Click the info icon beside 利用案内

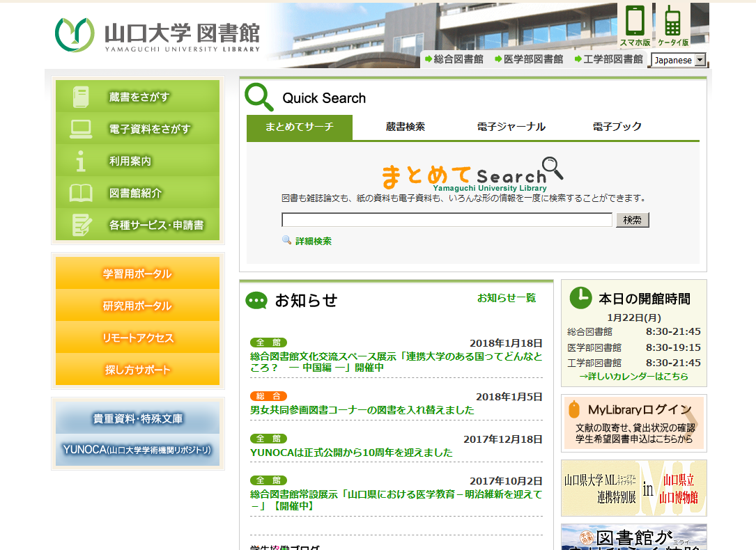pyautogui.click(x=81, y=161)
